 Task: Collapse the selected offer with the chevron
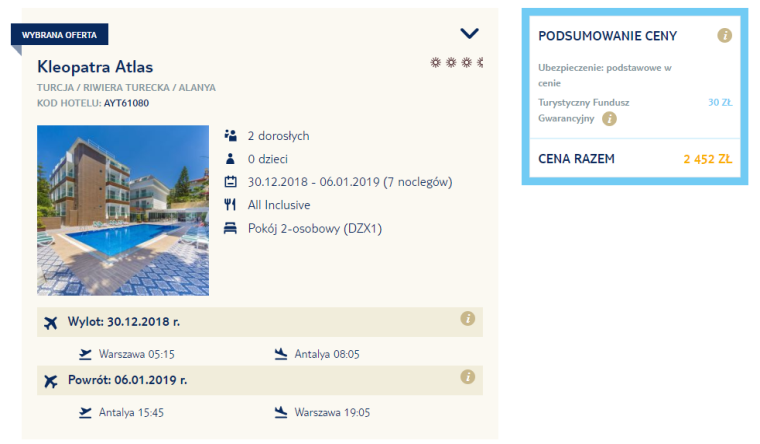click(469, 33)
